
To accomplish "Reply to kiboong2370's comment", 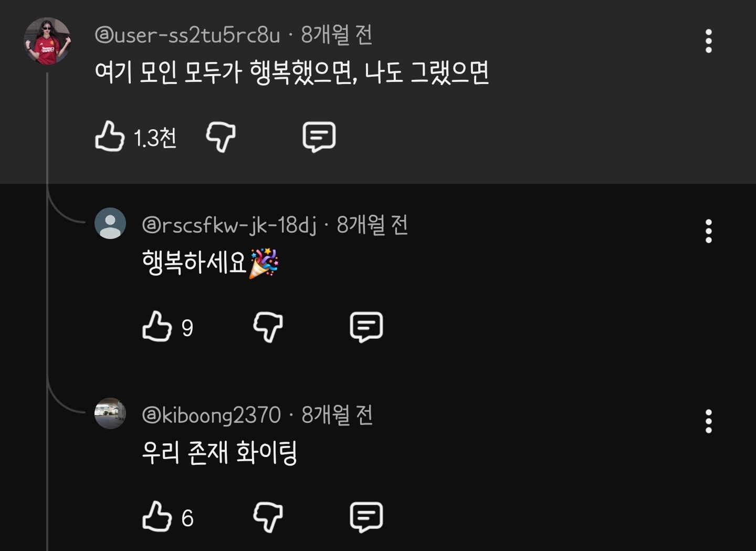I will tap(366, 517).
